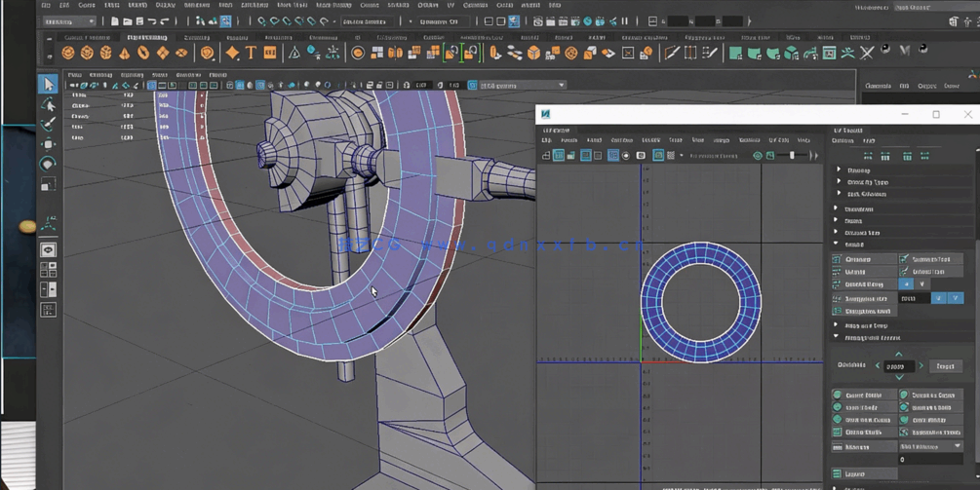Create a polygon cube from shelf
Screen dimensions: 980x490
click(x=88, y=54)
